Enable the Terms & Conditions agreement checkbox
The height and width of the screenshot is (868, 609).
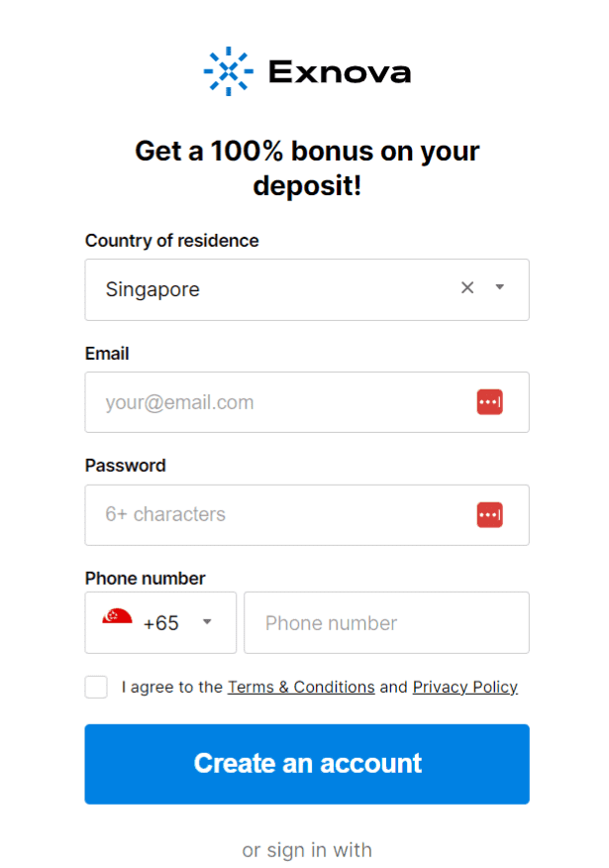coord(95,687)
